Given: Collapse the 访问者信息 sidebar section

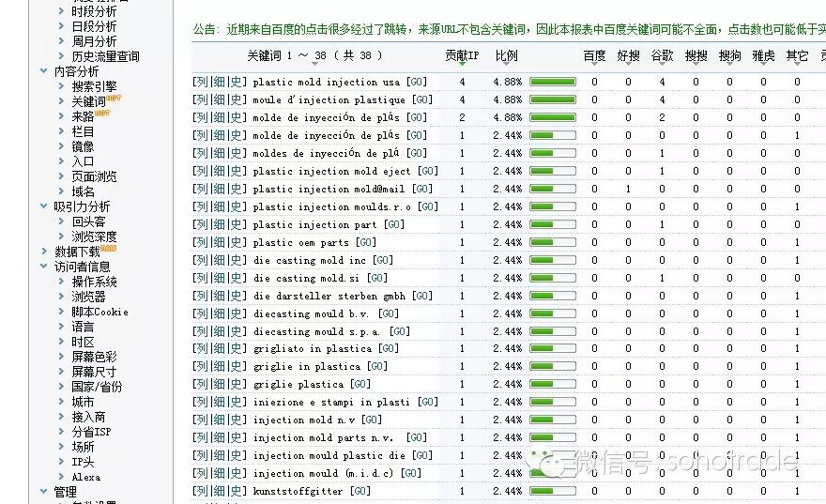Looking at the screenshot, I should tap(44, 266).
